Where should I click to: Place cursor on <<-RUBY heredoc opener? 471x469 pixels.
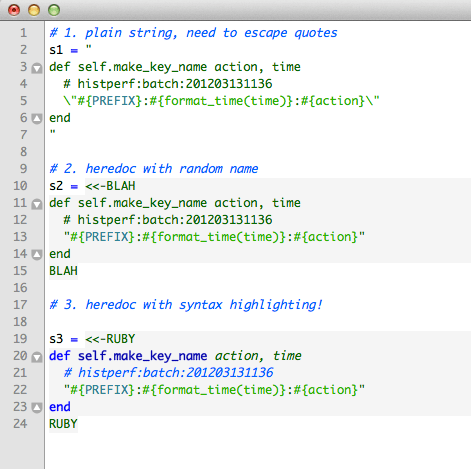point(110,339)
